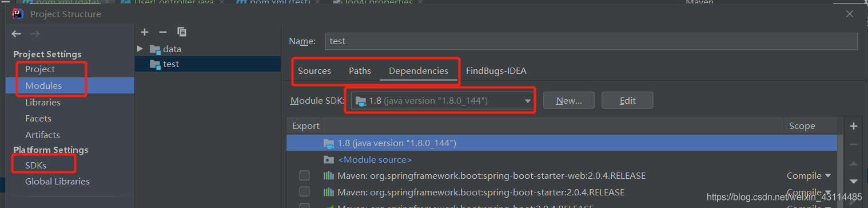Move dependency up with arrow icon
Viewport: 868px width, 208px height.
(x=854, y=163)
